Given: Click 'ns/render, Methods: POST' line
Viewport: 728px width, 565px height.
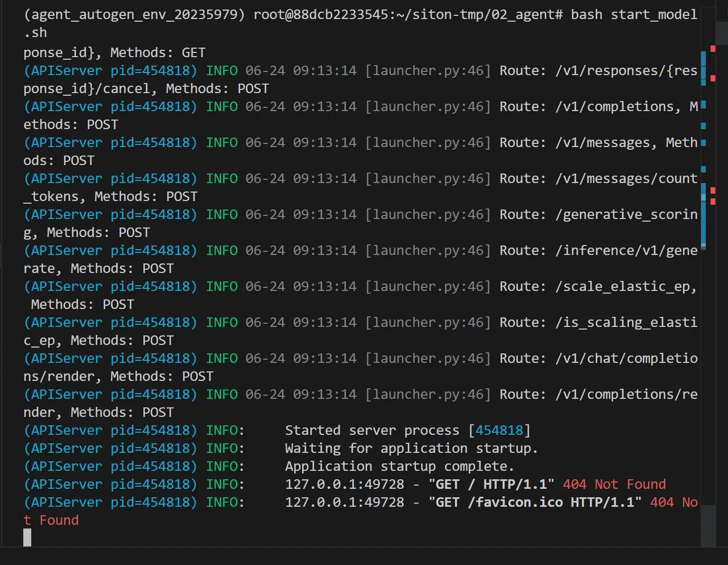Looking at the screenshot, I should [119, 376].
